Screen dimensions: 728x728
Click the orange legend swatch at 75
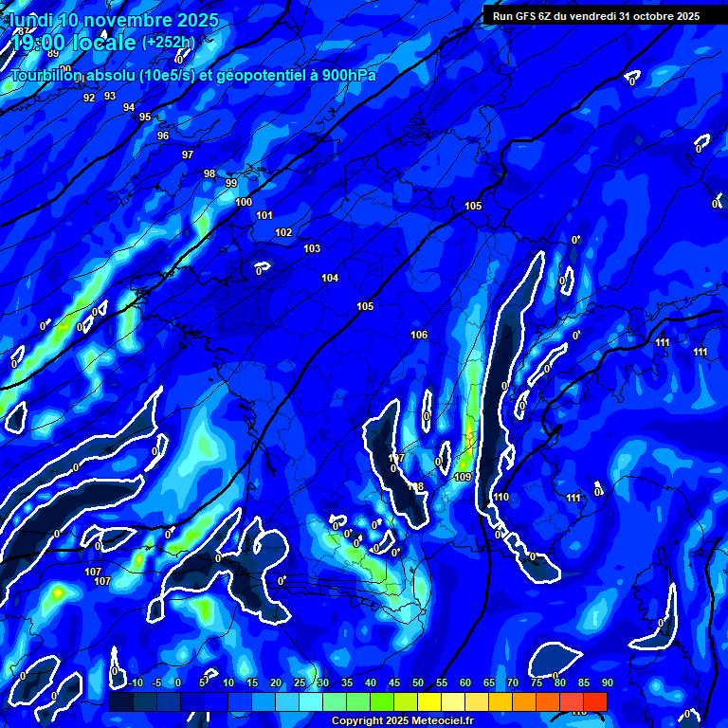tap(524, 701)
